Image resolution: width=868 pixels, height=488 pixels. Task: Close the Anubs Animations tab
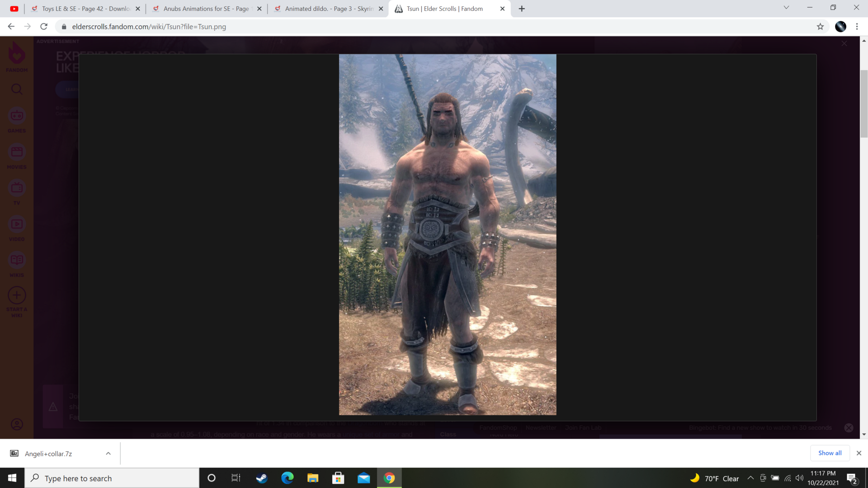(259, 9)
